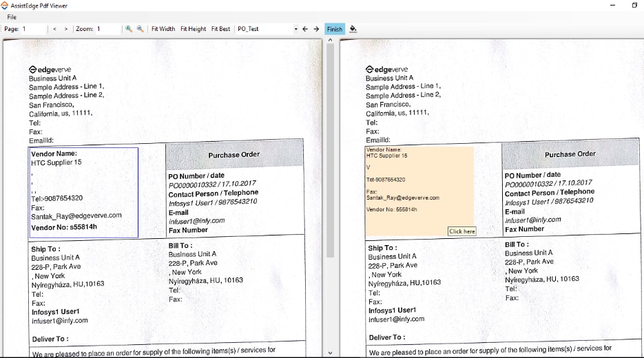This screenshot has height=358, width=644.
Task: Click the scroll up arrow of center scrollbar
Action: (330, 40)
